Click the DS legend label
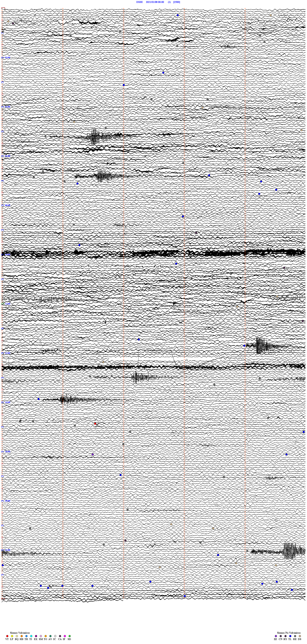Screen dimensions: 307x644 pyautogui.click(x=299, y=639)
